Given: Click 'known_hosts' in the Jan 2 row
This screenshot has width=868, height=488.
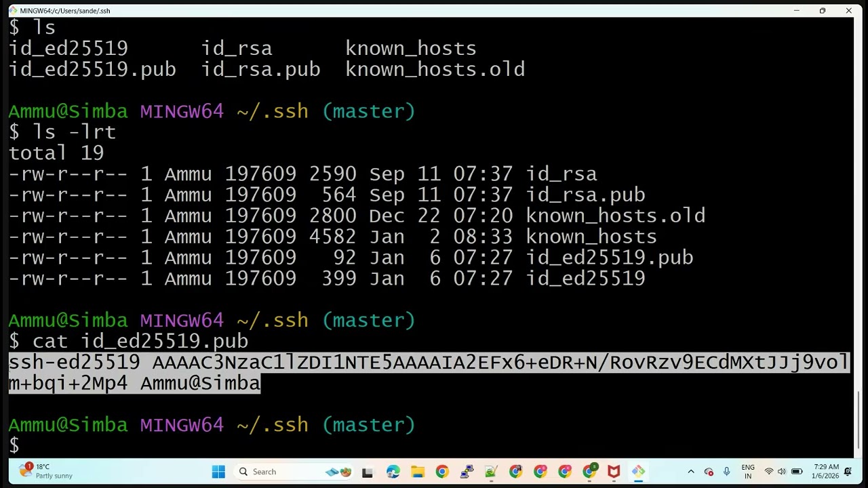Looking at the screenshot, I should click(x=591, y=237).
